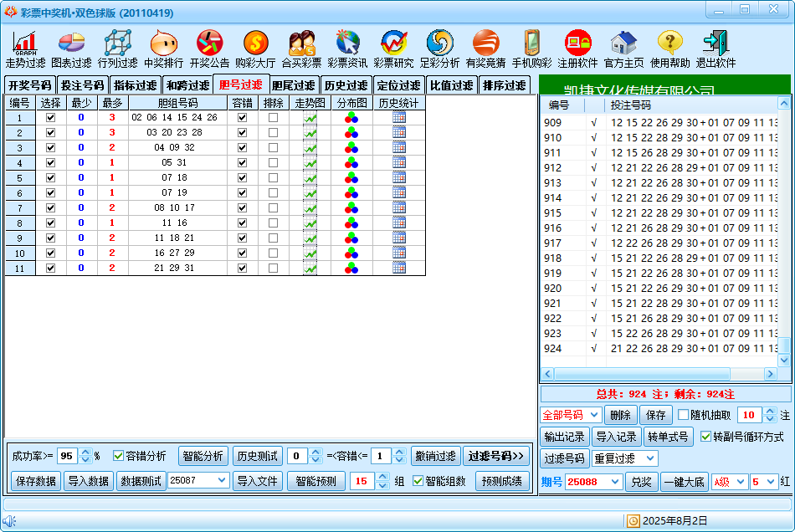Click the 过滤号码>> button
The height and width of the screenshot is (532, 795).
click(x=496, y=456)
